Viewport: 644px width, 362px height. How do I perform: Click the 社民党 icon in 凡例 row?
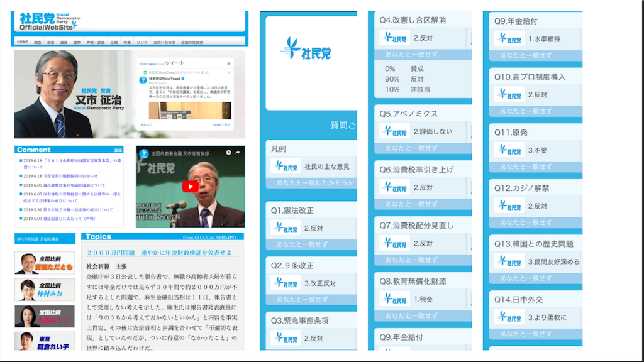[286, 166]
